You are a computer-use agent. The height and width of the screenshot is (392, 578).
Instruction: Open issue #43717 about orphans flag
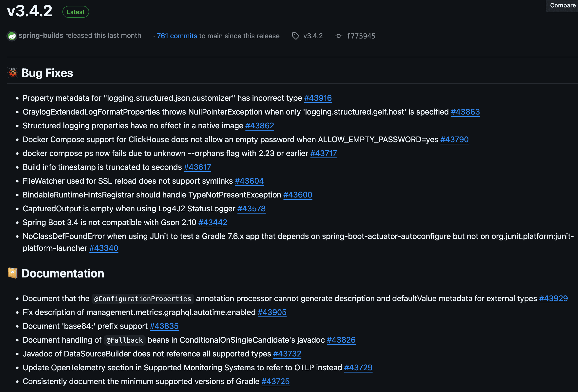pyautogui.click(x=323, y=153)
